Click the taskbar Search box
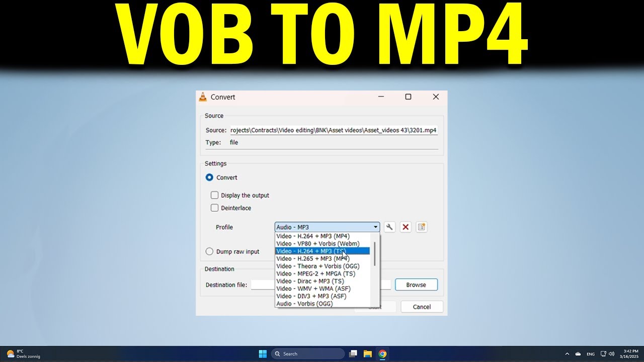 pyautogui.click(x=308, y=353)
